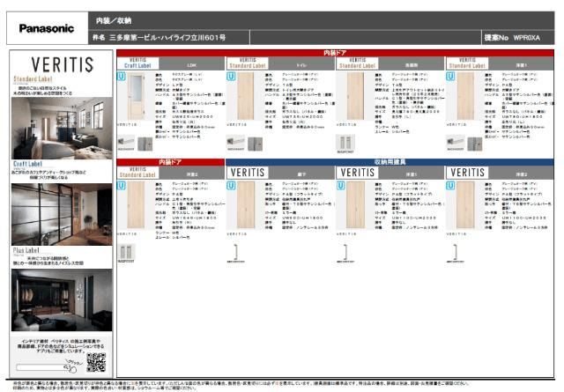The height and width of the screenshot is (392, 564).
Task: Click the U icon on the 洋室1 storage card
Action: click(x=341, y=186)
